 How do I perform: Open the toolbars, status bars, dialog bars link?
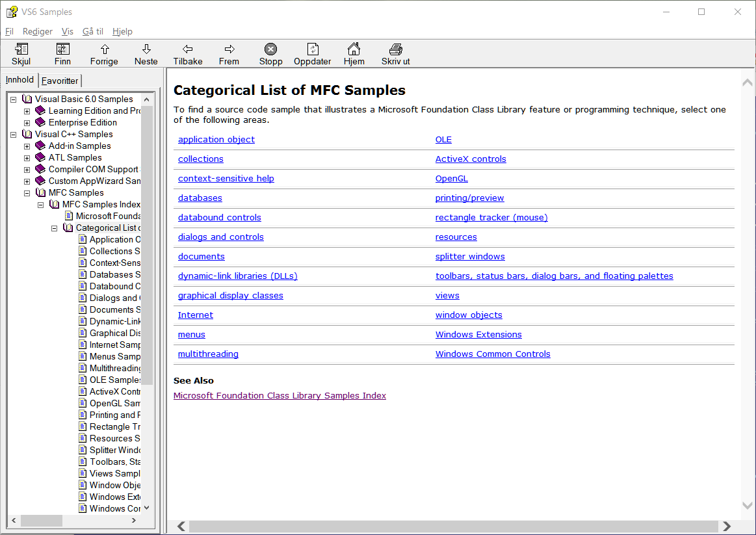tap(554, 276)
